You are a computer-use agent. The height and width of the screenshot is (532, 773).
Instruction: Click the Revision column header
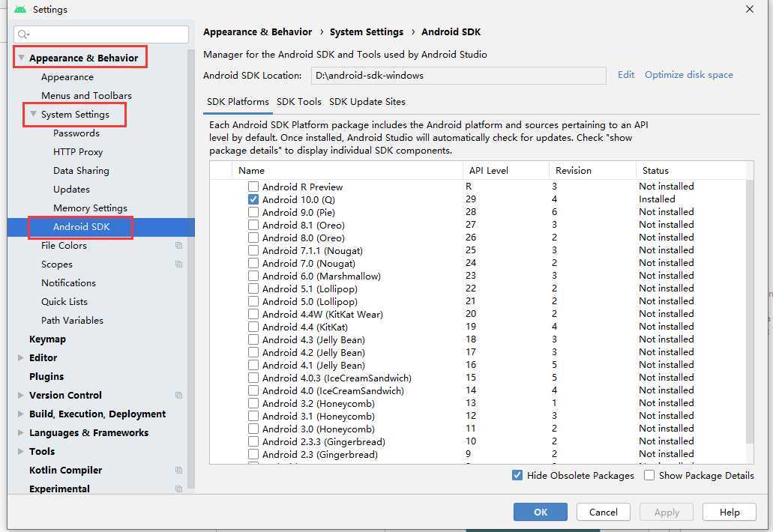coord(592,170)
